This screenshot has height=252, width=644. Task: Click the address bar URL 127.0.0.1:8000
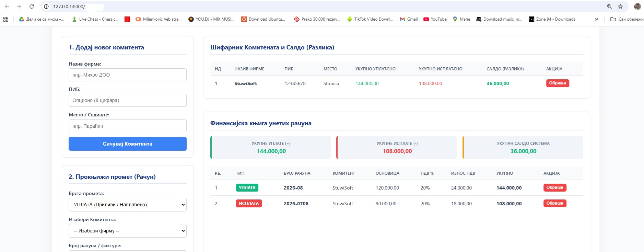69,7
